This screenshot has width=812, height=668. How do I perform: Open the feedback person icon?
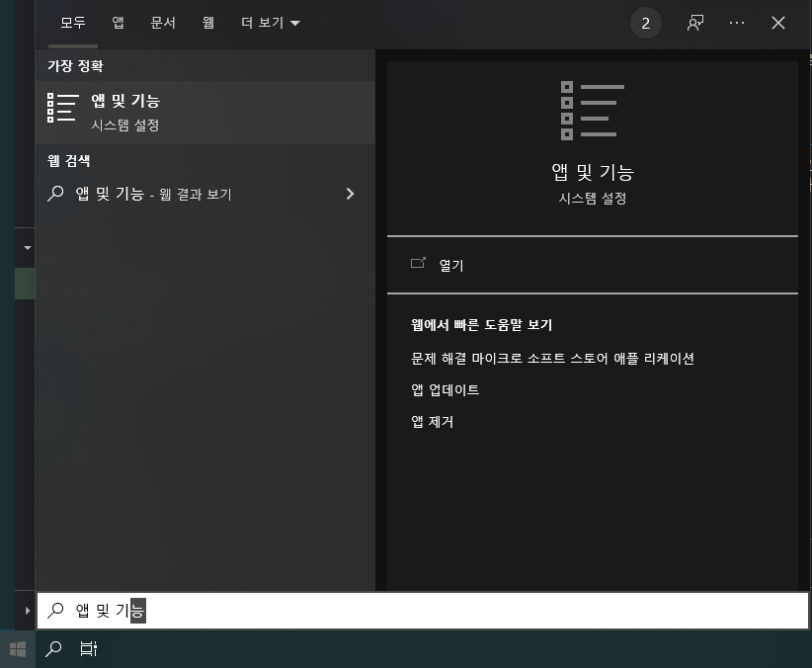coord(695,23)
